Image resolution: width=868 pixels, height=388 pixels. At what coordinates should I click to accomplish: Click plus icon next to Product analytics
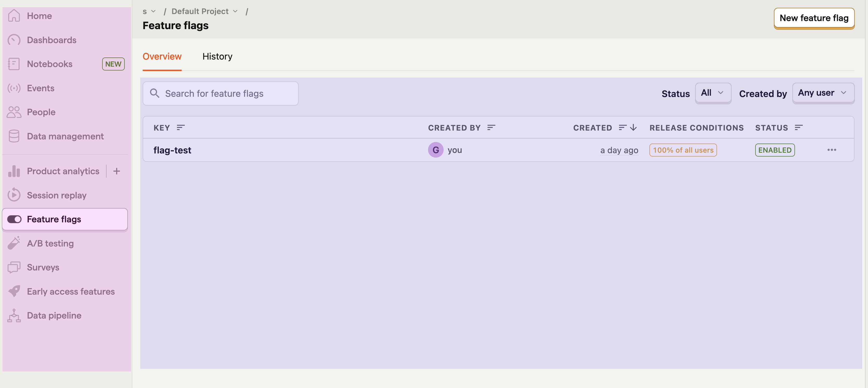point(117,171)
